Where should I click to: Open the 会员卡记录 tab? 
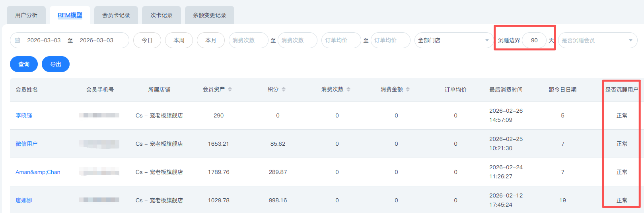116,15
